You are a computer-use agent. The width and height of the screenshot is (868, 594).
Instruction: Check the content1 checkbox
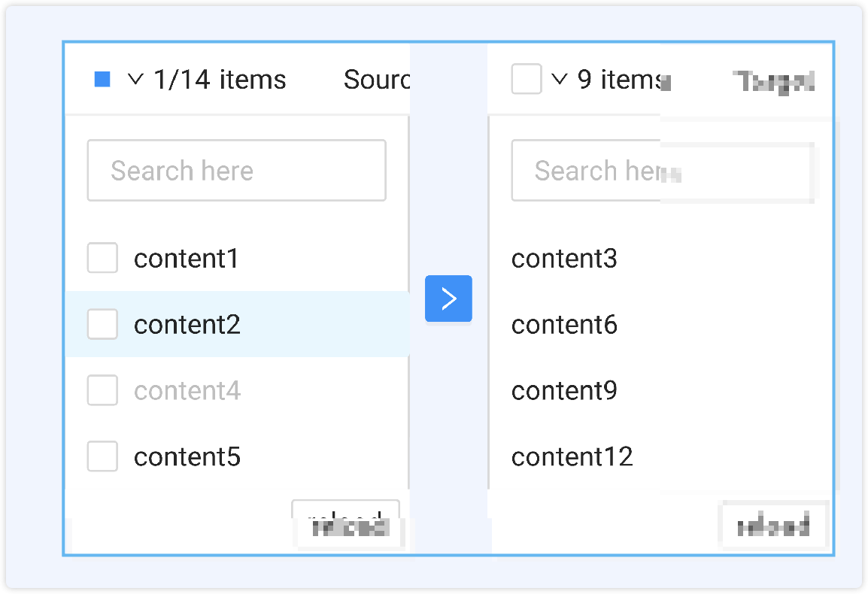coord(102,258)
